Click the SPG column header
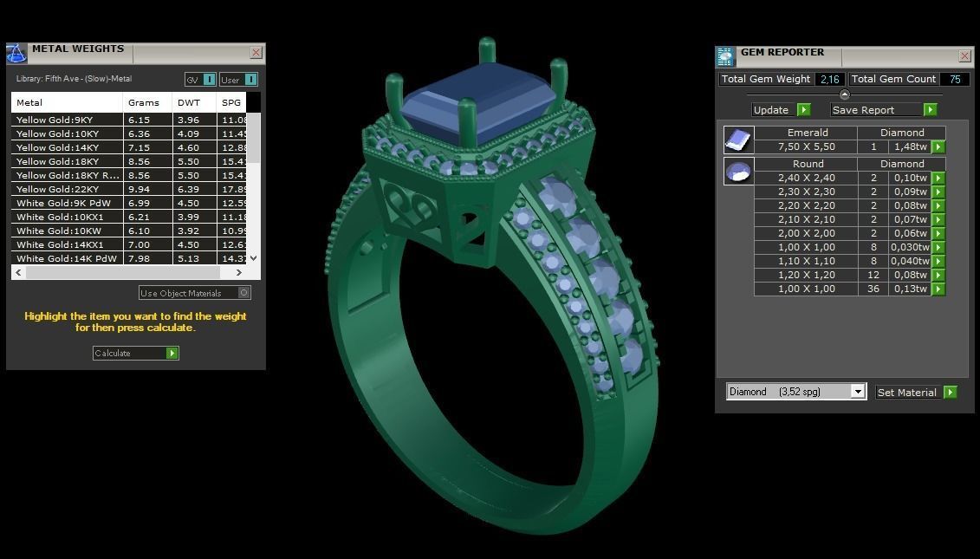Viewport: 980px width, 559px height. pos(231,102)
